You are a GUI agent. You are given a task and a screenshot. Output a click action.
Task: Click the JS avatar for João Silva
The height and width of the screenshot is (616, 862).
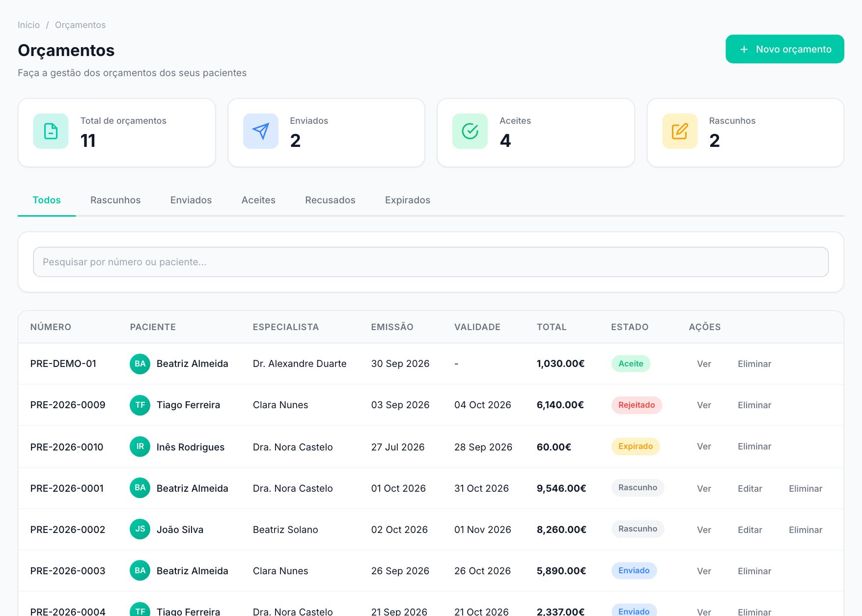pos(140,529)
